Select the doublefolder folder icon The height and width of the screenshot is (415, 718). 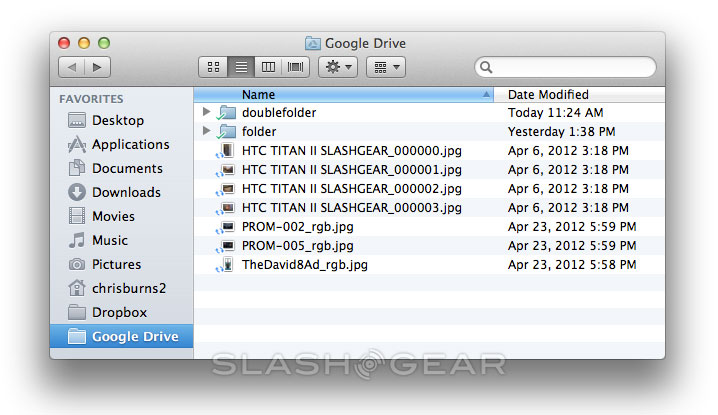click(x=227, y=112)
